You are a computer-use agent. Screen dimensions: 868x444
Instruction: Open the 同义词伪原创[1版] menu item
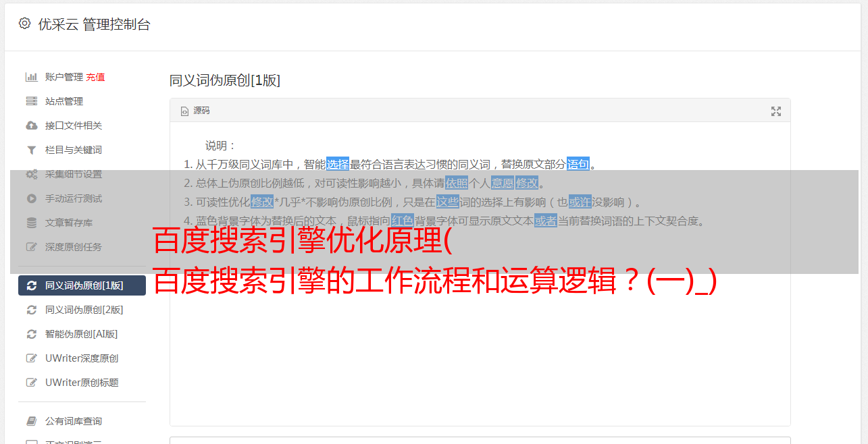point(82,285)
